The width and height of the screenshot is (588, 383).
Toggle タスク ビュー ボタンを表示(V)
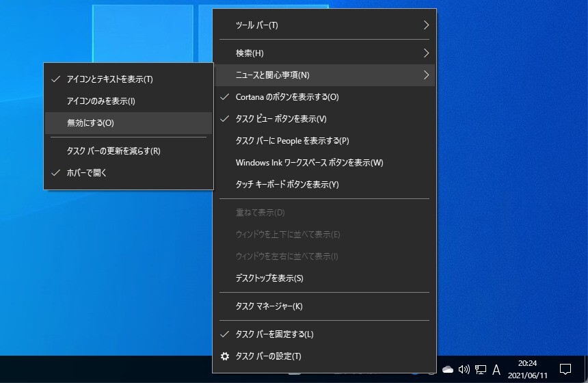coord(324,119)
